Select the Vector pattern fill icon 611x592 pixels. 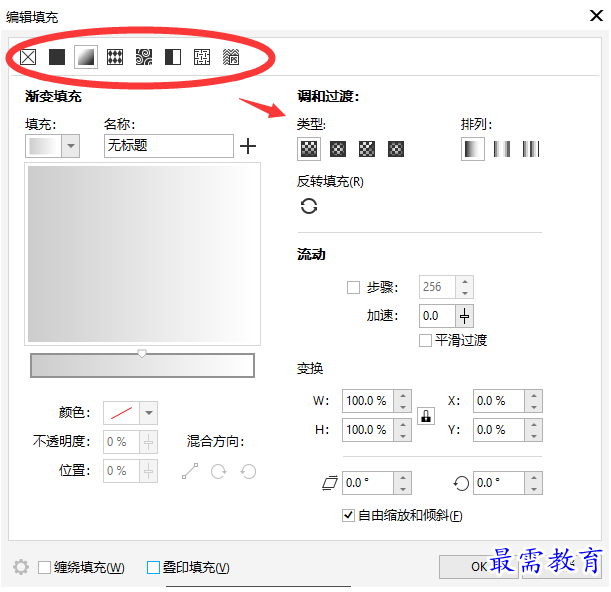point(115,57)
